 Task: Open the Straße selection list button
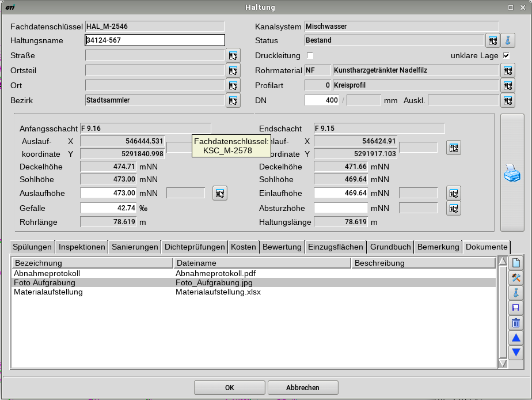tap(233, 55)
